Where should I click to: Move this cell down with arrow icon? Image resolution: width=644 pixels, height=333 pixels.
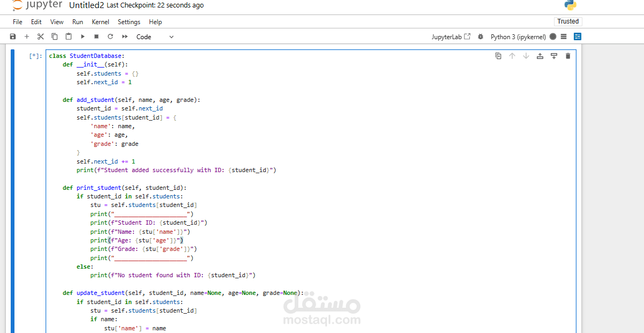(526, 56)
